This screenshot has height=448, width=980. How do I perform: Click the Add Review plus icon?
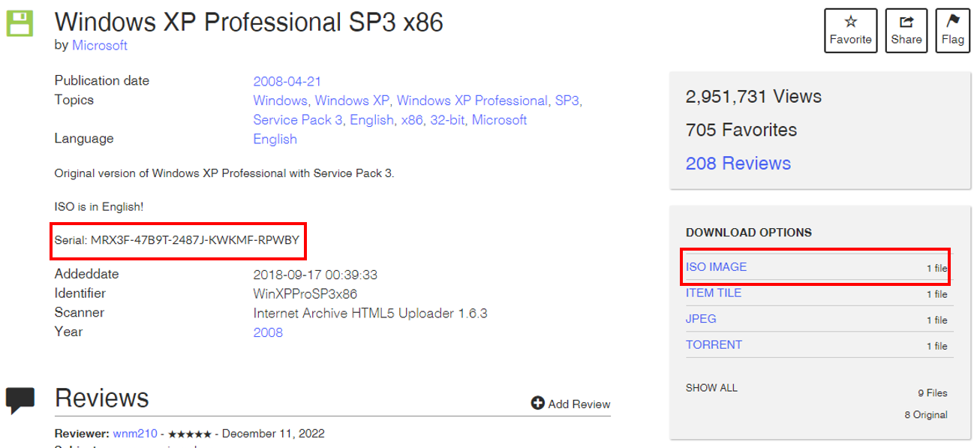(537, 404)
